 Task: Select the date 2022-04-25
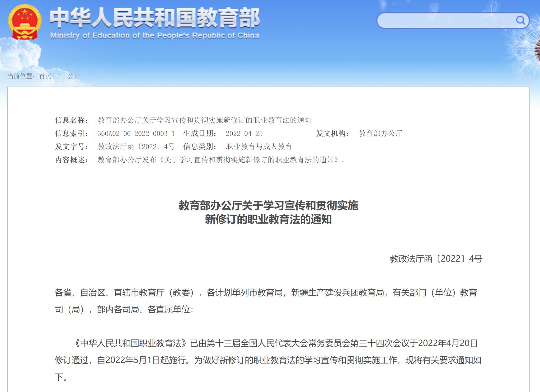pos(244,134)
